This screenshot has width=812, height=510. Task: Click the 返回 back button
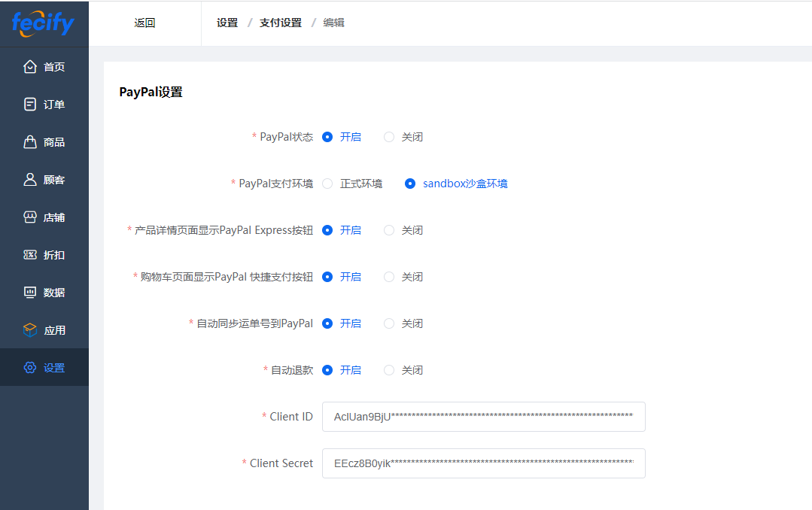(144, 23)
